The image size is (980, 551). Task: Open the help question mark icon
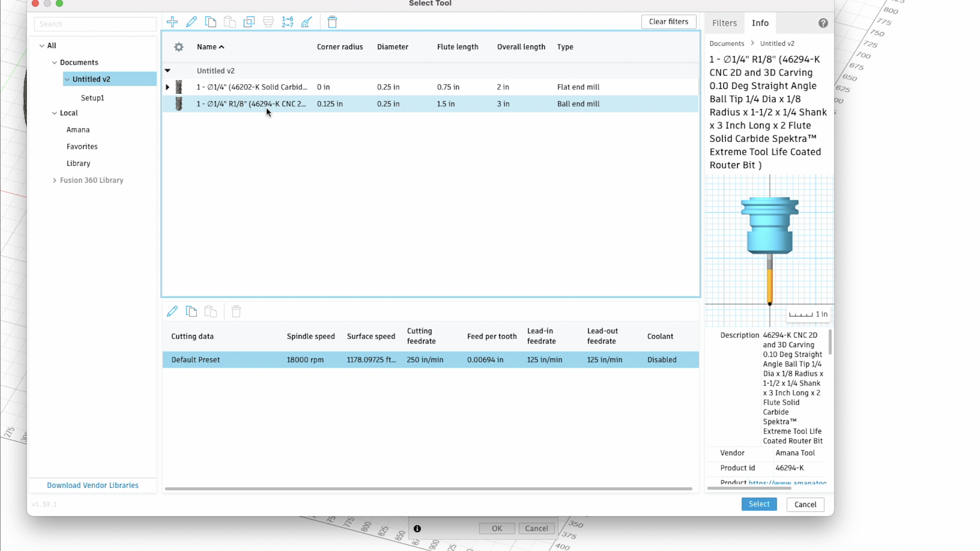click(823, 23)
